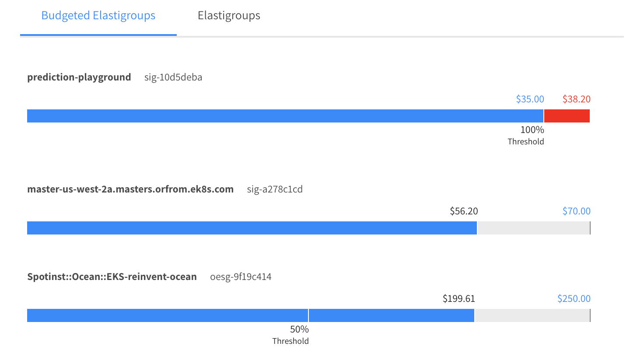
Task: Click the $250.00 budget limit label
Action: (574, 299)
